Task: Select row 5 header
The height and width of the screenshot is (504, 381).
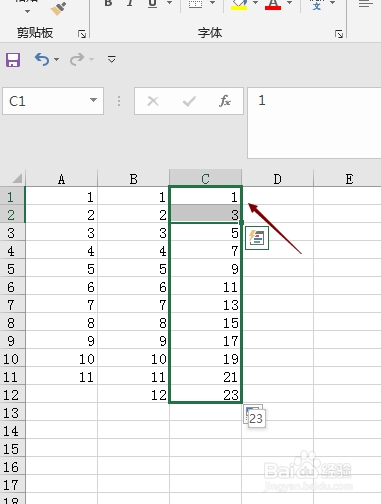Action: (x=12, y=269)
